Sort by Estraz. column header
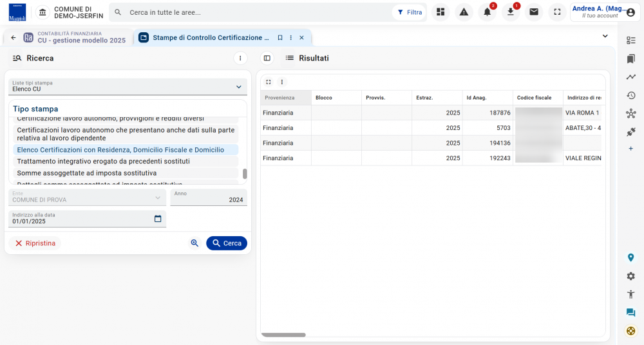This screenshot has height=345, width=644. click(x=437, y=98)
